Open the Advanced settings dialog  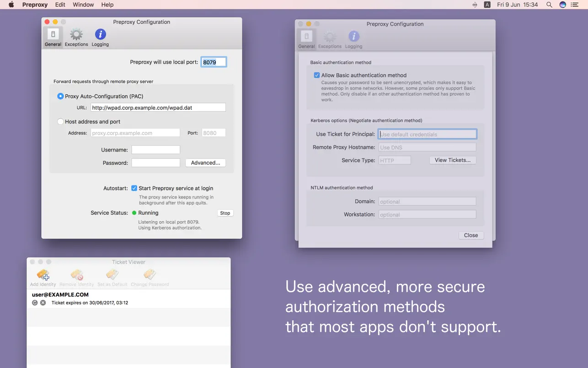tap(205, 162)
